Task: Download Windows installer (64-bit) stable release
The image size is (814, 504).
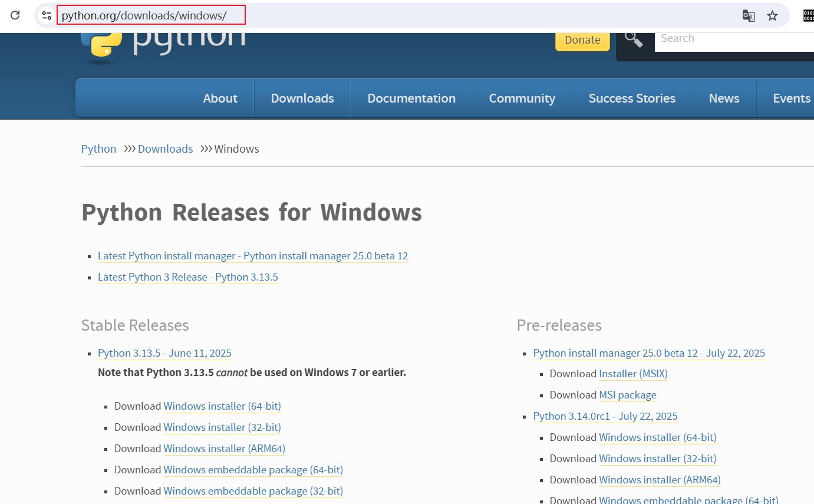Action: [222, 406]
